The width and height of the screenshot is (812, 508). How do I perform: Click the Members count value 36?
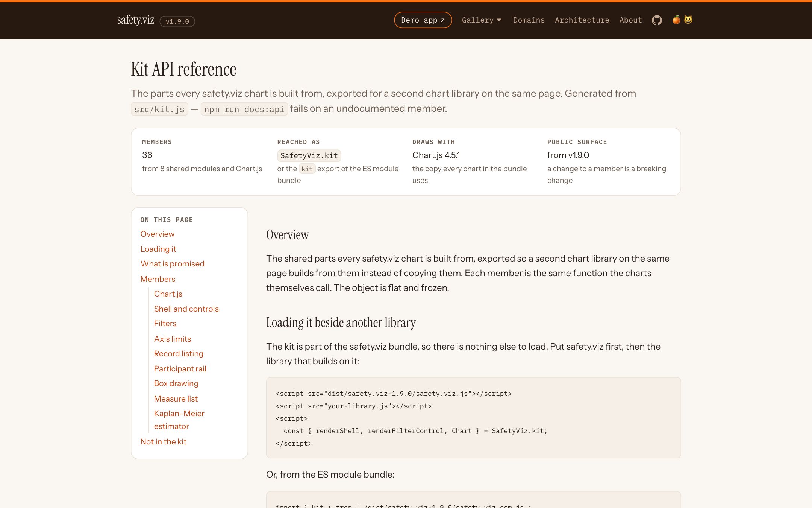point(147,155)
